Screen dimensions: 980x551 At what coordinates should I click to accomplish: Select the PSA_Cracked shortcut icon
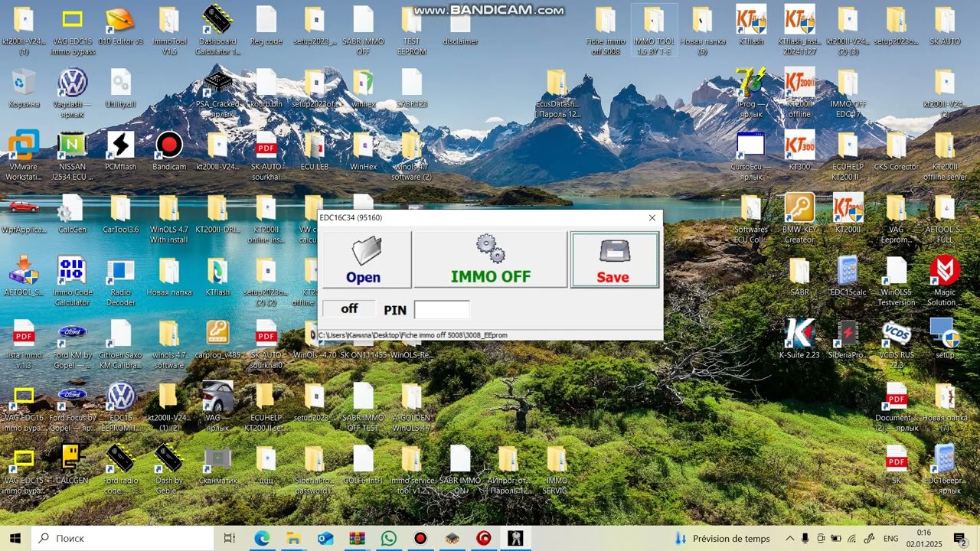218,93
